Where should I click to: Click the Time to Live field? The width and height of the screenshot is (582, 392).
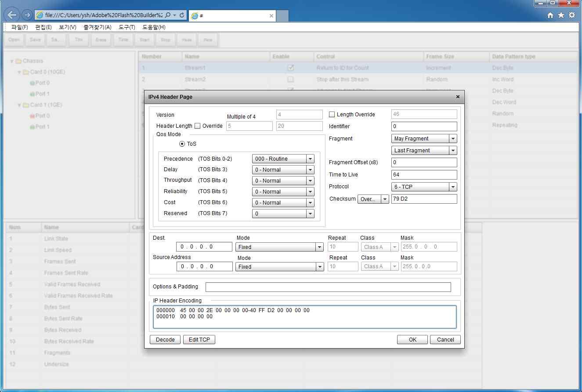coord(424,175)
